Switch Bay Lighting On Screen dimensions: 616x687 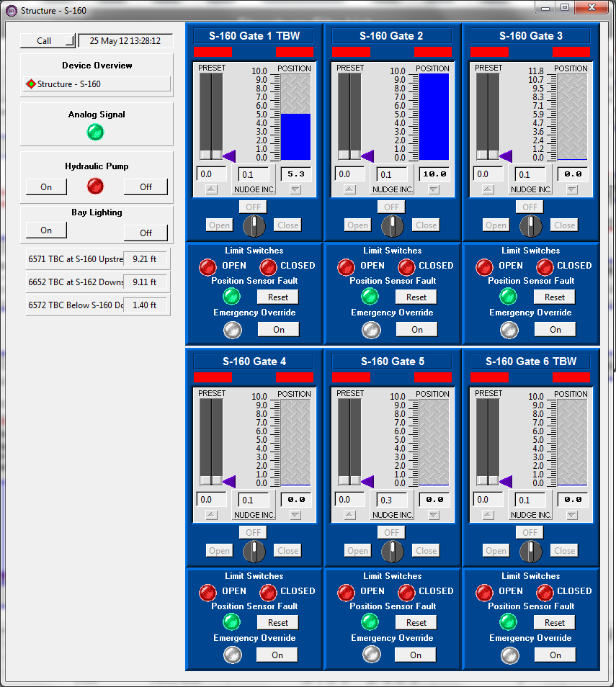[x=46, y=230]
